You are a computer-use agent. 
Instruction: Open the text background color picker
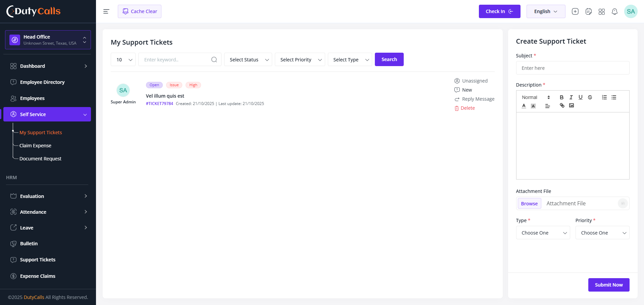(x=533, y=106)
